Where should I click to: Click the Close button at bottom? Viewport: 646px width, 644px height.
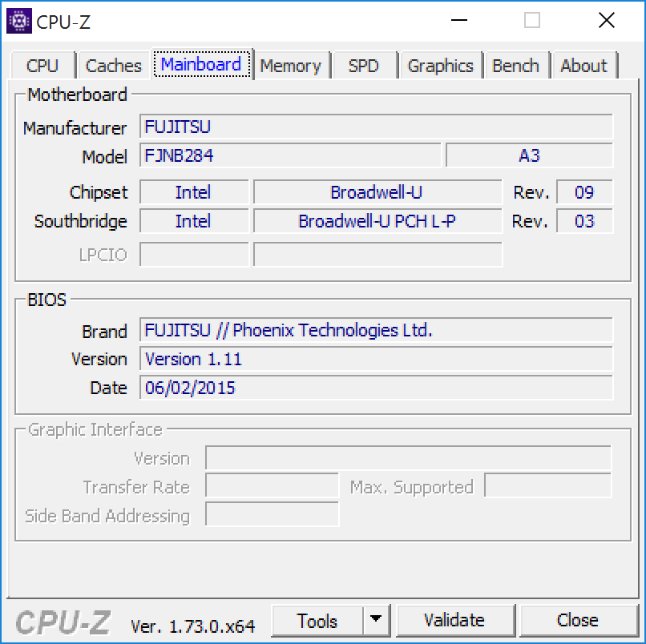(x=578, y=620)
